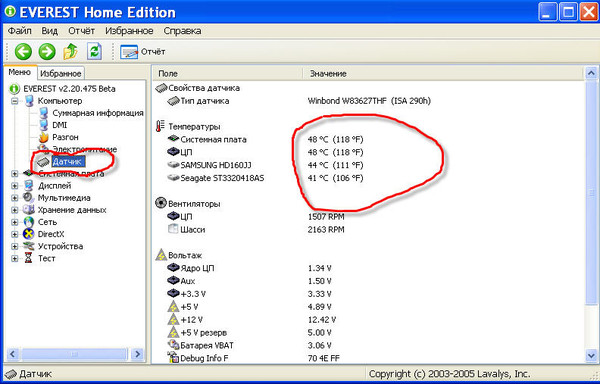Click the tree panel scroll right arrow
Screen dimensions: 600x384
[137, 354]
